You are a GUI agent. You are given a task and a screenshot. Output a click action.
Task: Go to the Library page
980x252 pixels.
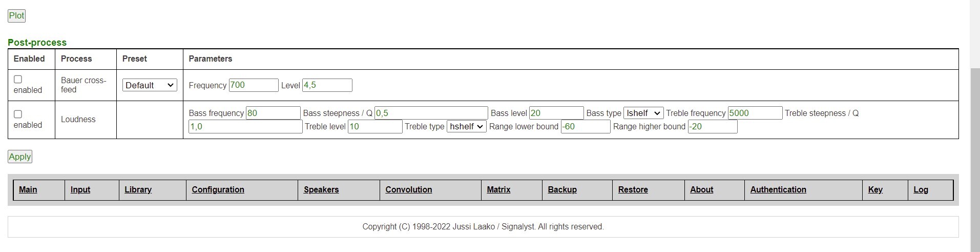tap(138, 189)
